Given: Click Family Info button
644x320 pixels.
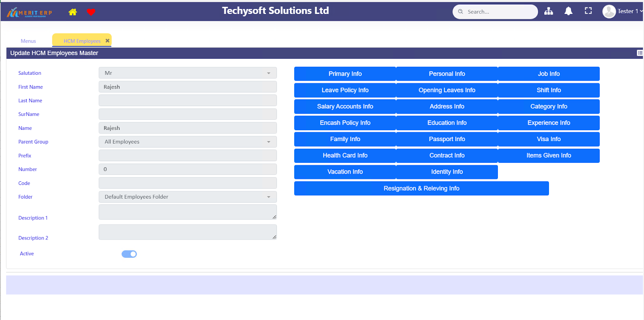Looking at the screenshot, I should tap(345, 139).
